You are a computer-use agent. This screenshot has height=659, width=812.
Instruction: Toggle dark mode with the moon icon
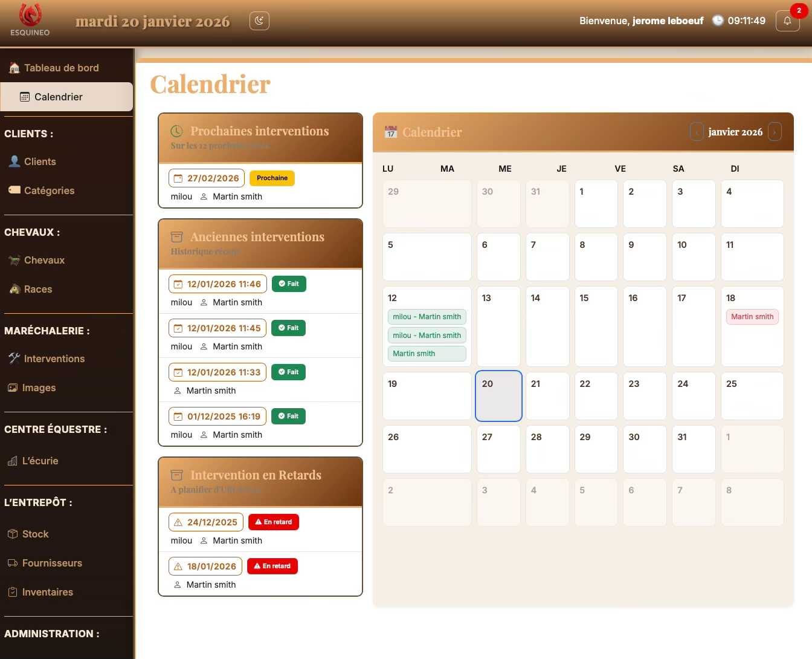click(x=259, y=21)
